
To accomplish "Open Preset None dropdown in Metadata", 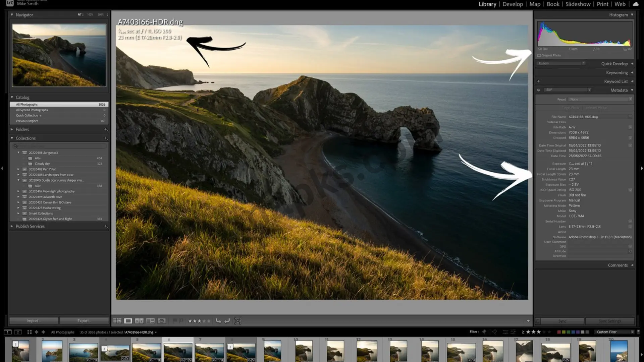I will pyautogui.click(x=600, y=99).
